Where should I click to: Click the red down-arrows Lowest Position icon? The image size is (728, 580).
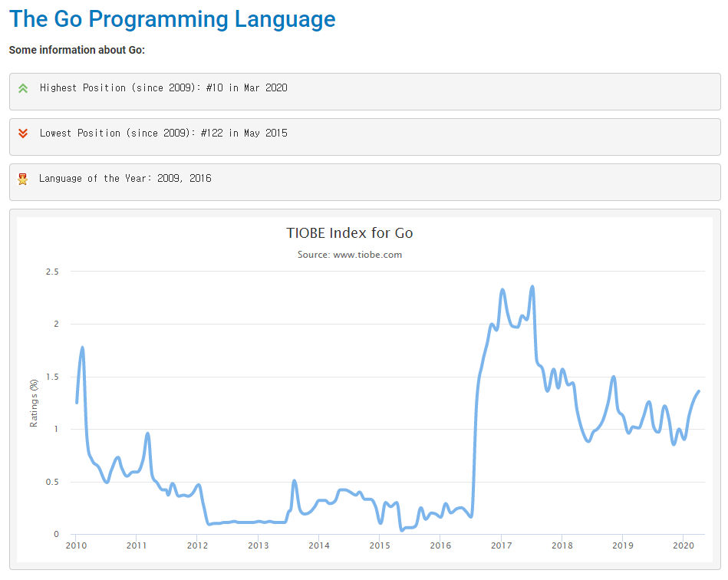point(23,133)
